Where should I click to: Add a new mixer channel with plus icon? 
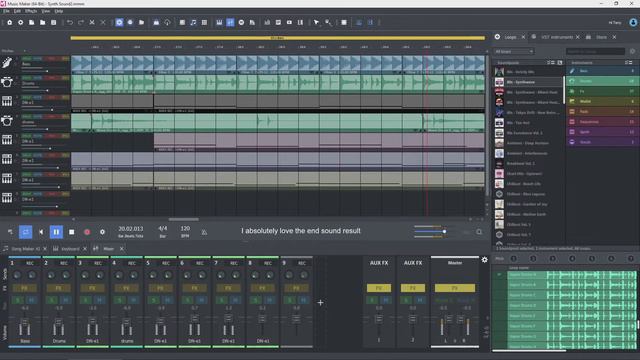pyautogui.click(x=320, y=302)
